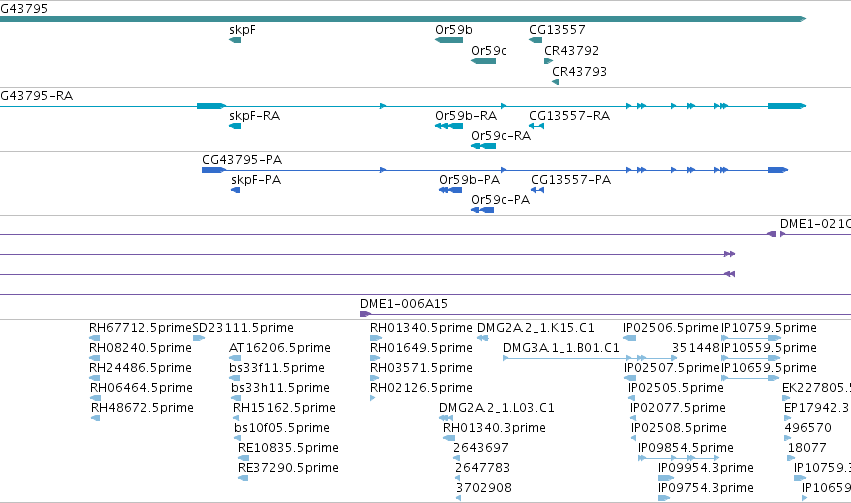This screenshot has height=503, width=851.
Task: Open the RH03571.5prime EST label
Action: click(x=421, y=368)
